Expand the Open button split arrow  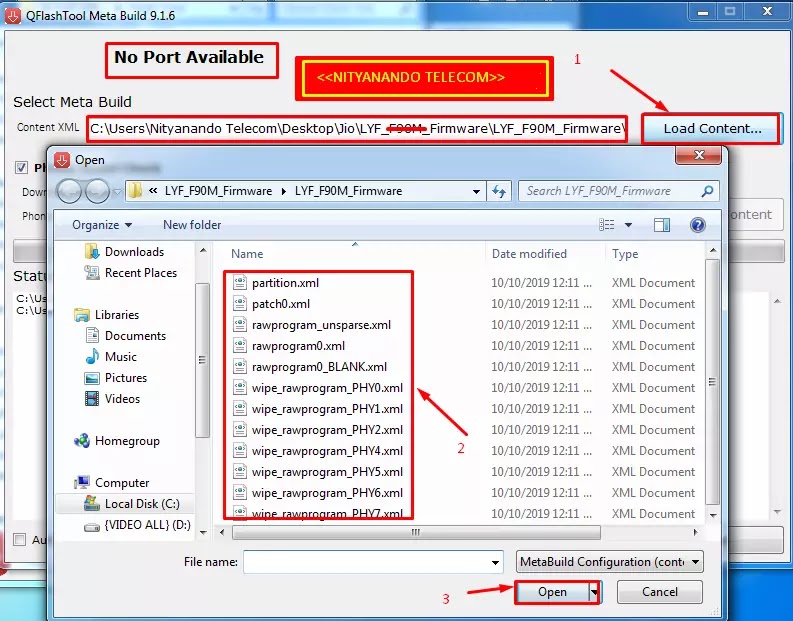pos(595,592)
